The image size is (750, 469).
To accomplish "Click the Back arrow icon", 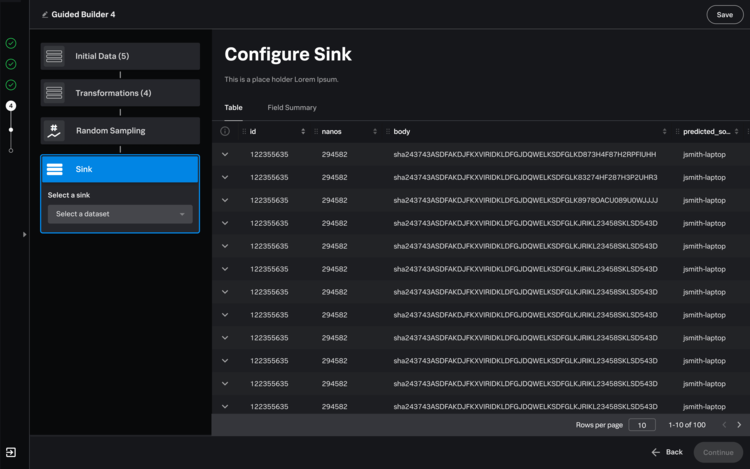I will (x=656, y=452).
